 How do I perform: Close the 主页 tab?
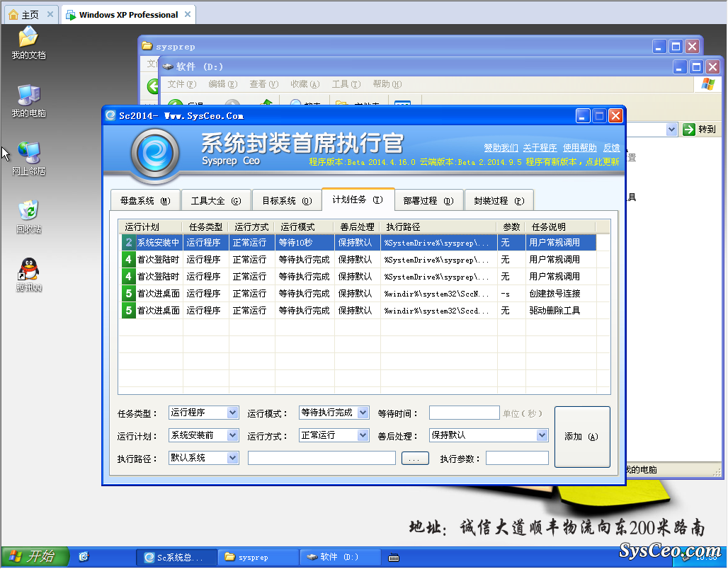click(x=50, y=14)
